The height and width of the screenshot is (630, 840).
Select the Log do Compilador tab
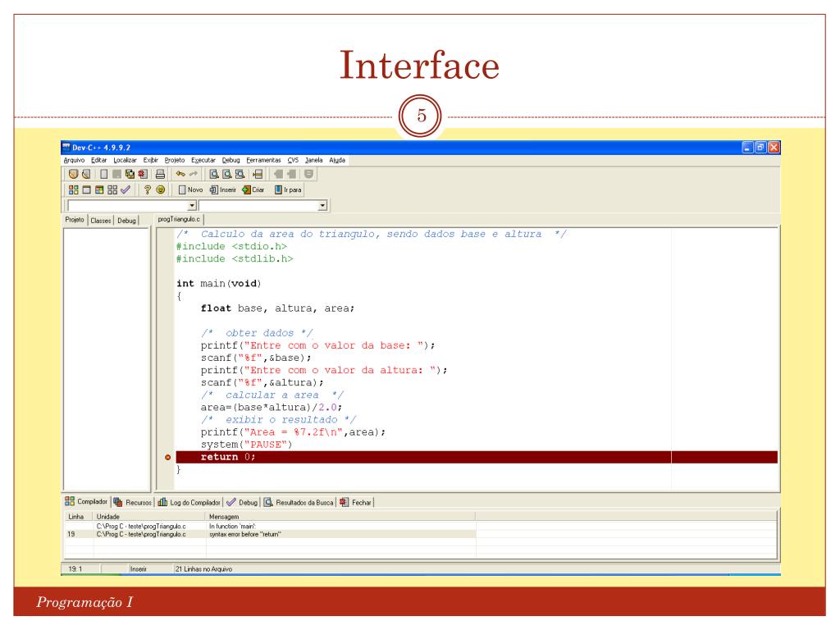pos(189,502)
